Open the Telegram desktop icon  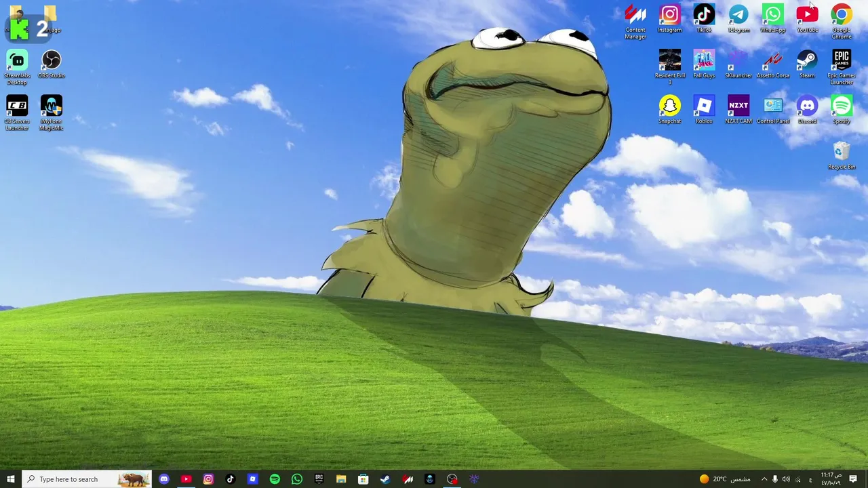pyautogui.click(x=738, y=19)
